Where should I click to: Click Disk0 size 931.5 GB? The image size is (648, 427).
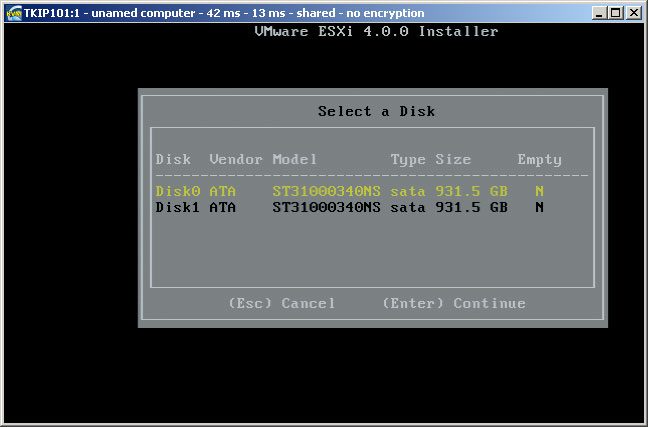471,191
